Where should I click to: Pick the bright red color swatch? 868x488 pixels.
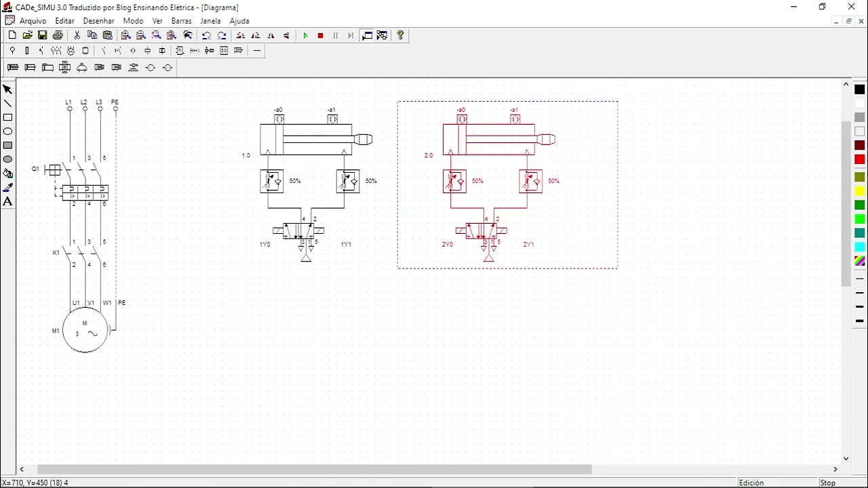pyautogui.click(x=860, y=159)
